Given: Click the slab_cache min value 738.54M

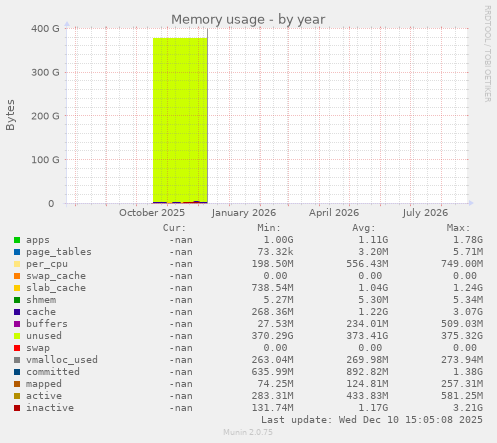Looking at the screenshot, I should tap(272, 288).
